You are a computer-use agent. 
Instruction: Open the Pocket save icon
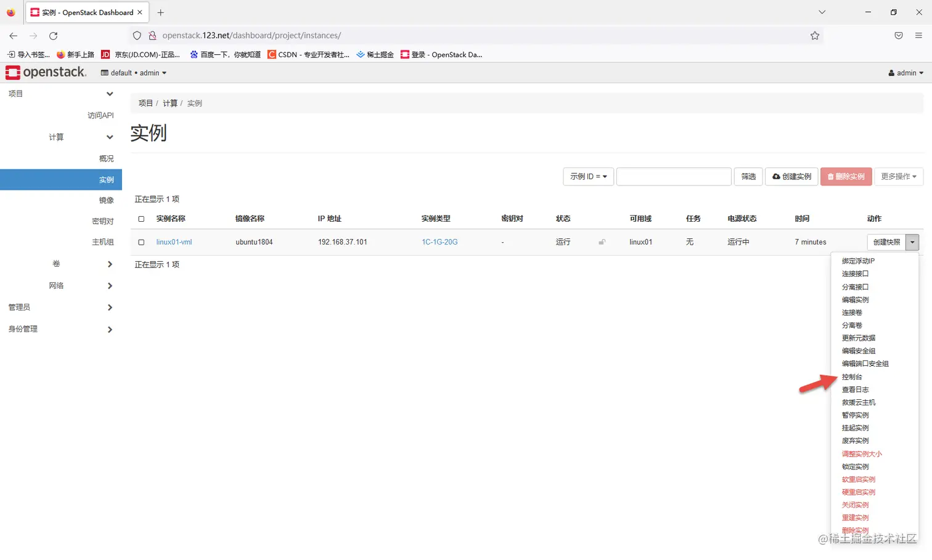(899, 36)
